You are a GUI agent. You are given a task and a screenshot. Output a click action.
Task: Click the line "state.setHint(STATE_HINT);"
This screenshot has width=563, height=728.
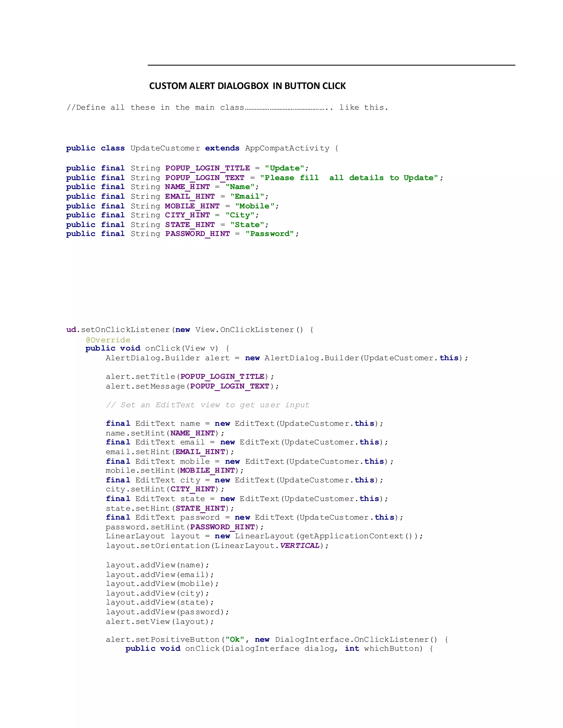coord(170,508)
